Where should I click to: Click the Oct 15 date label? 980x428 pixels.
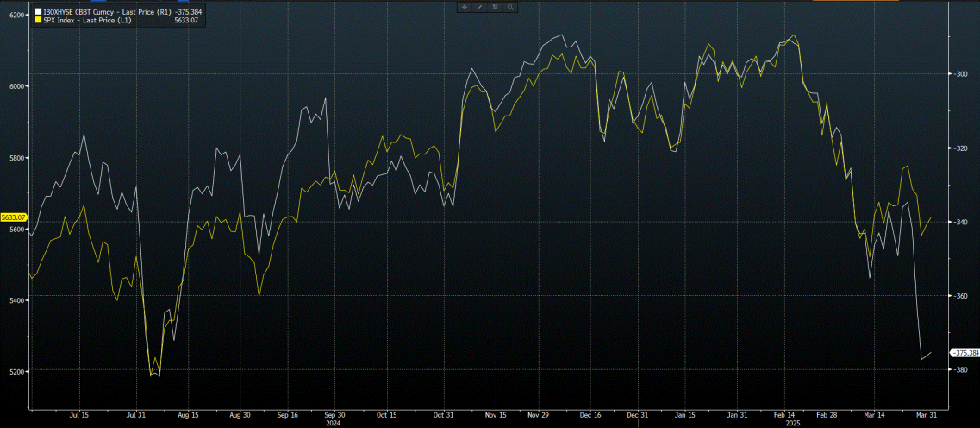click(387, 414)
